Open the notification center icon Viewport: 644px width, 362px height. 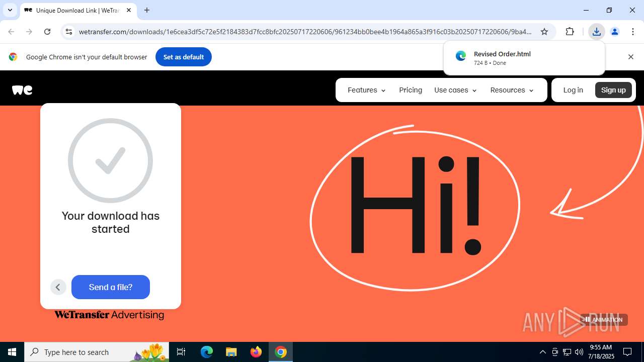pos(627,352)
